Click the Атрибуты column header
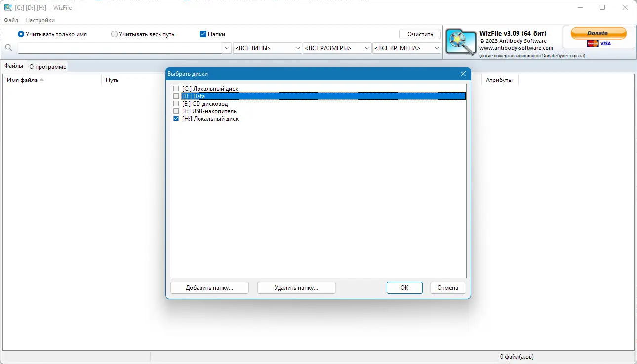The width and height of the screenshot is (637, 364). (499, 80)
